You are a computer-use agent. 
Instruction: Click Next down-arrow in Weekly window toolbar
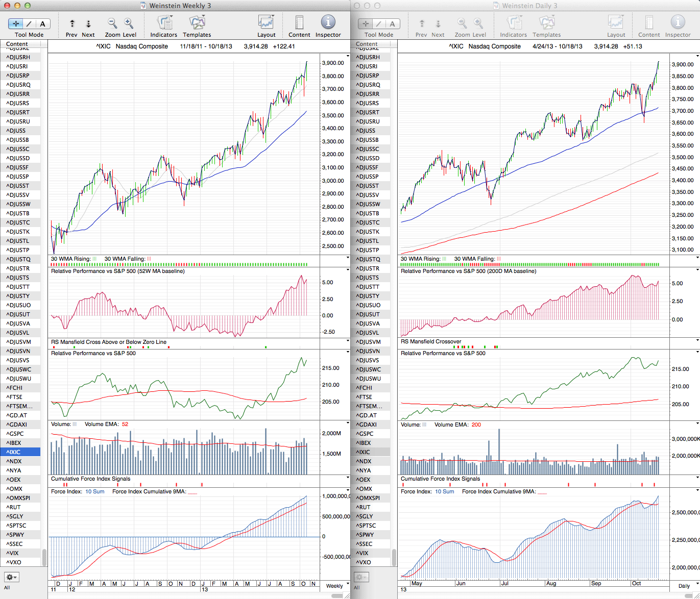88,23
